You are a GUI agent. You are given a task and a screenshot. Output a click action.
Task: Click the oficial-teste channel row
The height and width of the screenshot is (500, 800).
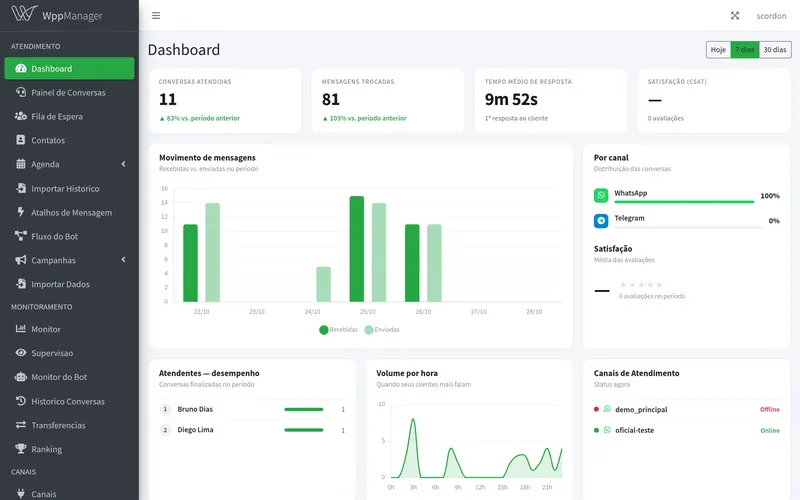pyautogui.click(x=686, y=430)
